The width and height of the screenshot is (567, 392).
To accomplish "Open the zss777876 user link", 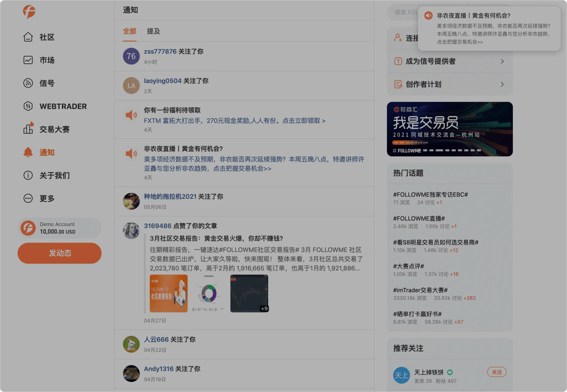I will 160,51.
